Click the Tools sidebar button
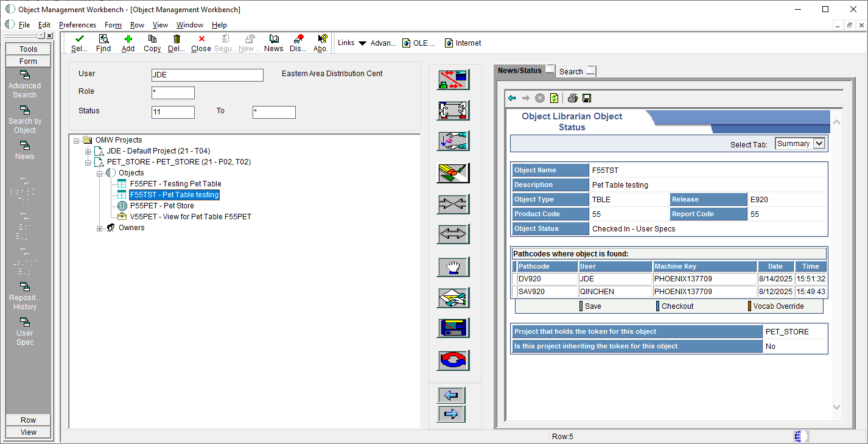Image resolution: width=868 pixels, height=444 pixels. (29, 49)
